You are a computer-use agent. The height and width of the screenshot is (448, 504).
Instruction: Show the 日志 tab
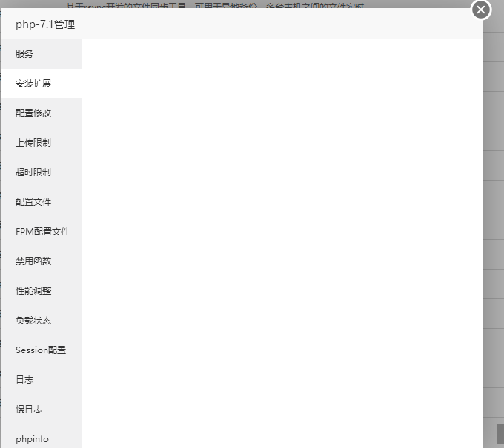(x=42, y=379)
